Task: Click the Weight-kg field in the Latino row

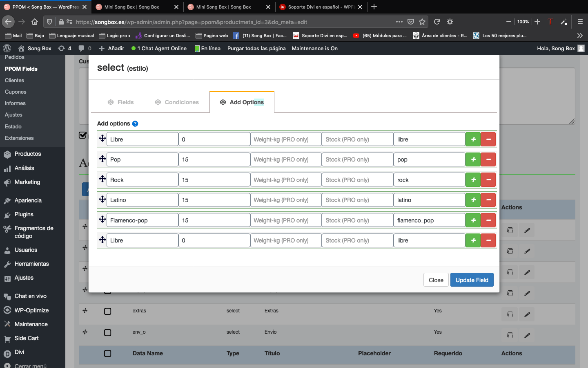Action: coord(286,200)
